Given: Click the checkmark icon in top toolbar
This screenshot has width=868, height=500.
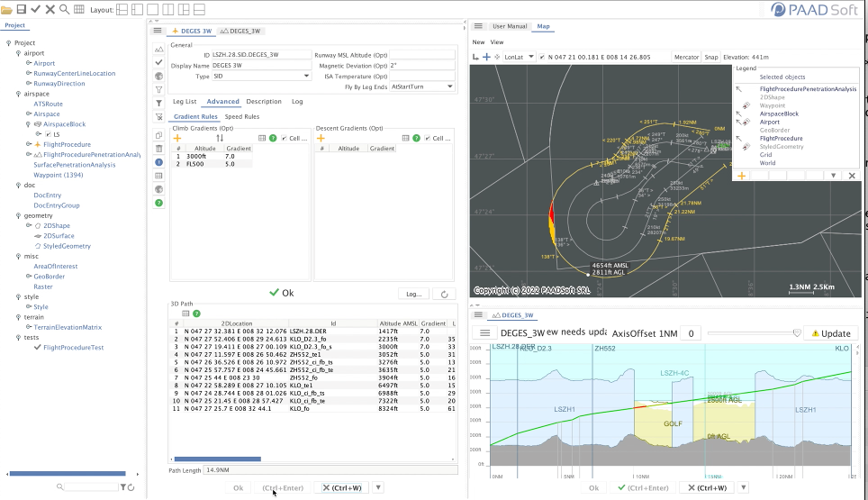Looking at the screenshot, I should (35, 9).
